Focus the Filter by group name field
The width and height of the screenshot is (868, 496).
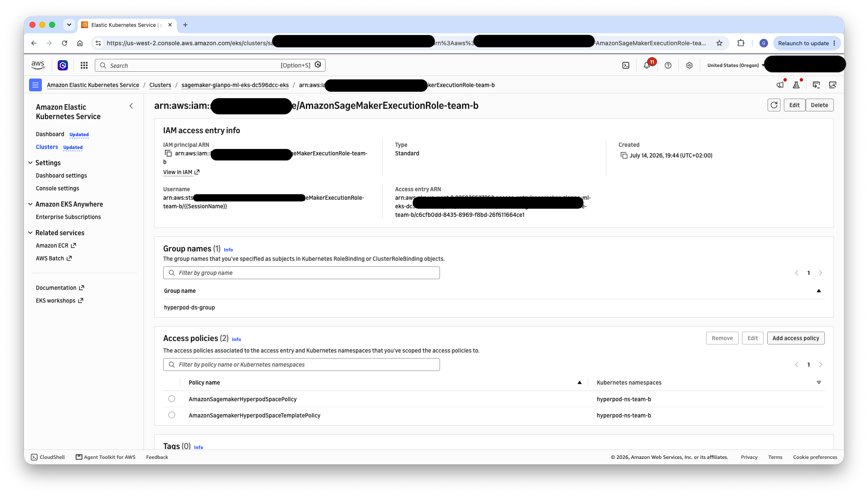point(302,273)
